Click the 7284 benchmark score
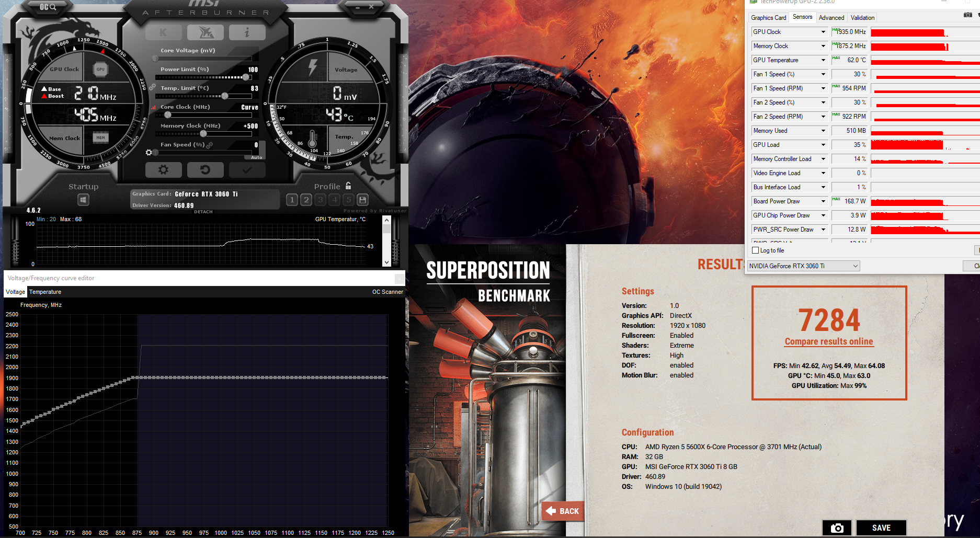This screenshot has height=538, width=980. click(829, 320)
